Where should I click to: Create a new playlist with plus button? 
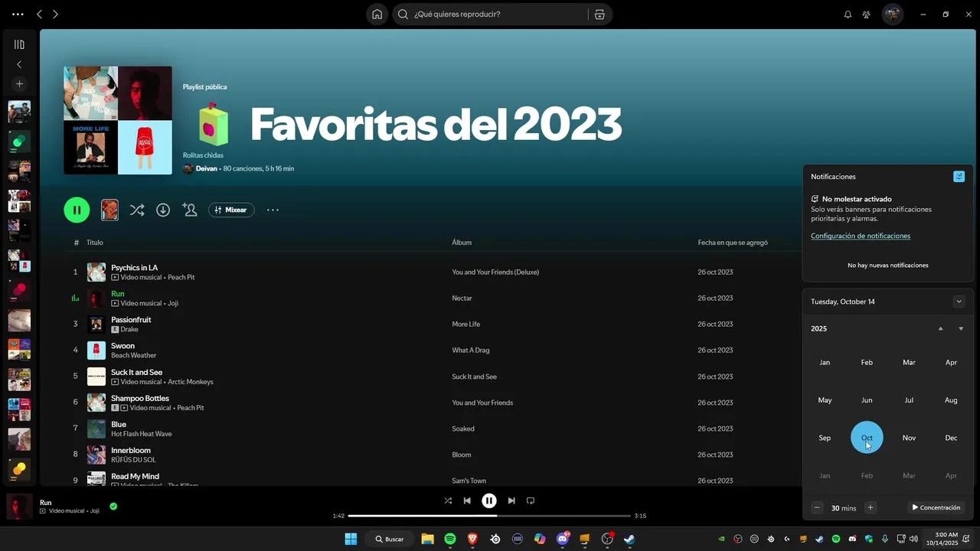click(x=19, y=83)
